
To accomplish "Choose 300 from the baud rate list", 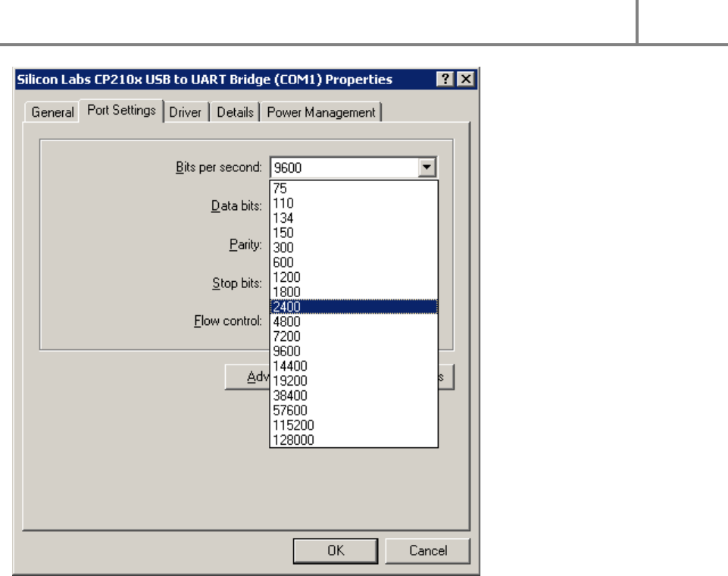I will 354,248.
